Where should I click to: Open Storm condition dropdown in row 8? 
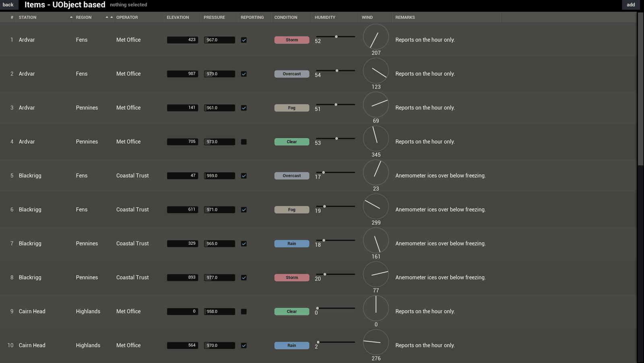coord(292,278)
